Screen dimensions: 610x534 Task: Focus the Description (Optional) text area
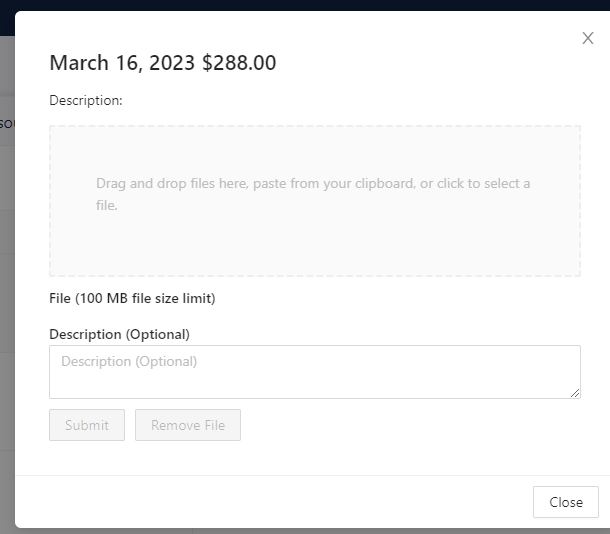coord(315,372)
